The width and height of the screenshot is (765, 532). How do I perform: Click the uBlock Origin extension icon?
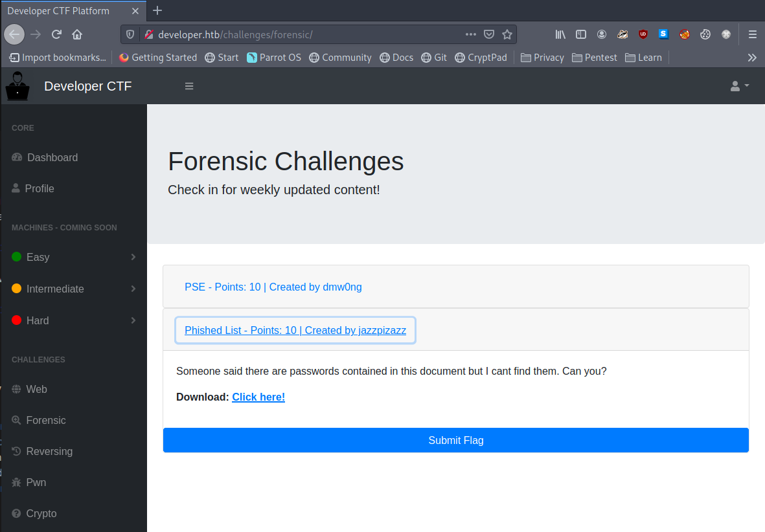pyautogui.click(x=643, y=34)
